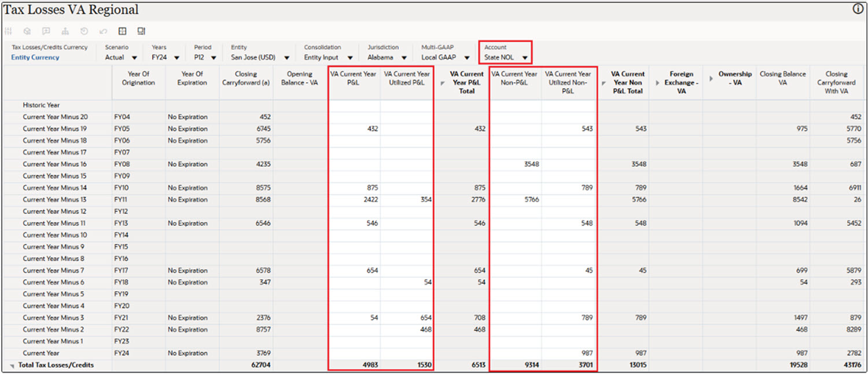Click the toolbar icon right of the grid icon
Screen dimensions: 868x374
[x=141, y=31]
